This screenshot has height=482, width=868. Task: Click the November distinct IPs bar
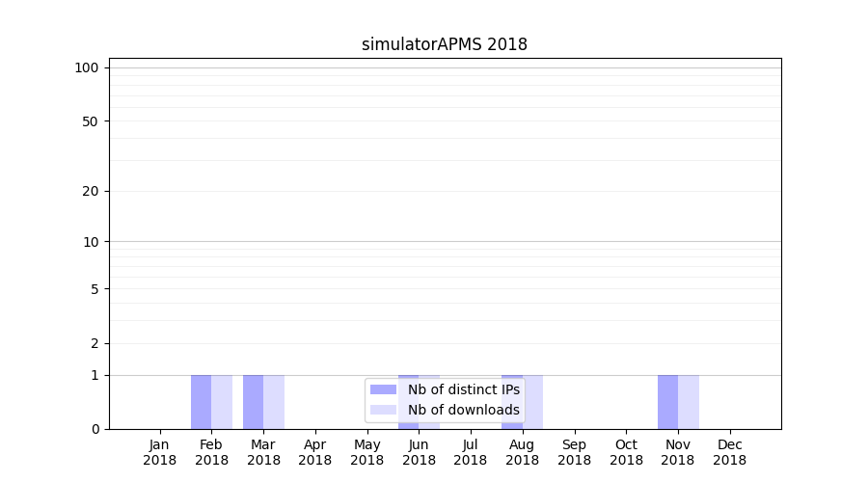(667, 402)
